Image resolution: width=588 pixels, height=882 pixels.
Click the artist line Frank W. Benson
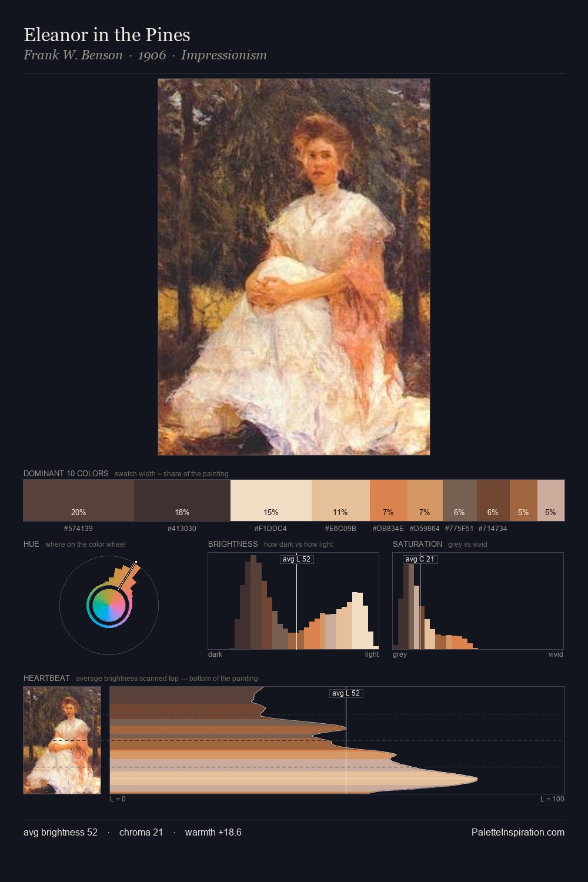(73, 55)
